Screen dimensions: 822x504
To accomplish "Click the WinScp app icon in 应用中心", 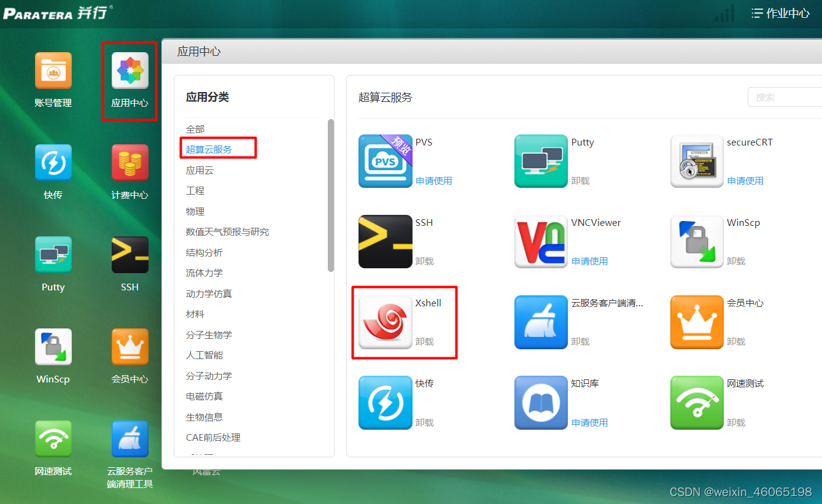I will 697,241.
